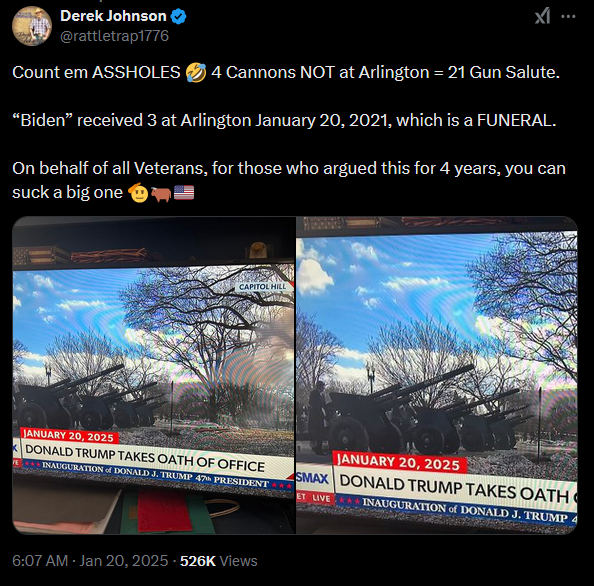
Task: Click the US flag emoji
Action: pos(184,193)
